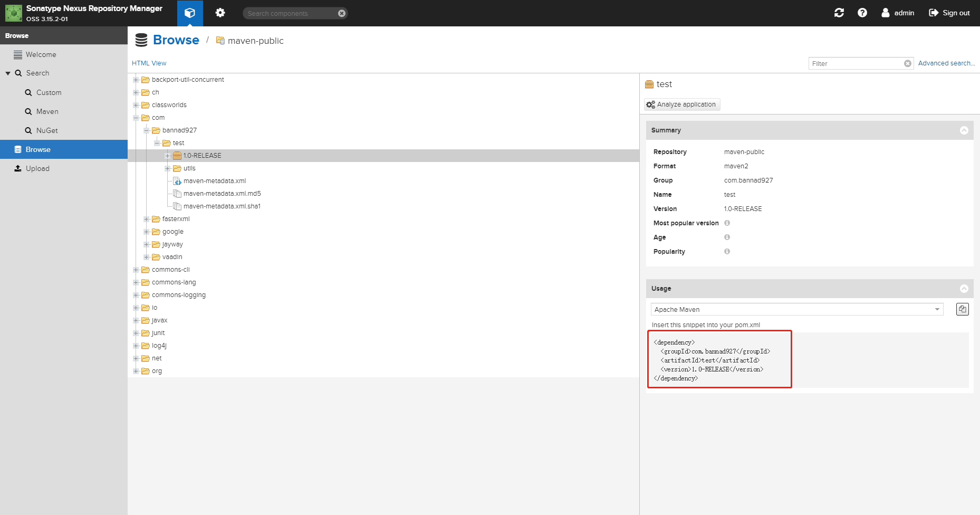
Task: Open the HTML View link
Action: (149, 63)
